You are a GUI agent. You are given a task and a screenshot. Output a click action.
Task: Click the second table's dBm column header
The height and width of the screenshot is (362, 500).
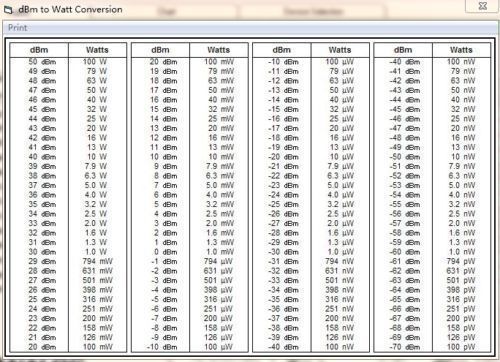click(160, 50)
